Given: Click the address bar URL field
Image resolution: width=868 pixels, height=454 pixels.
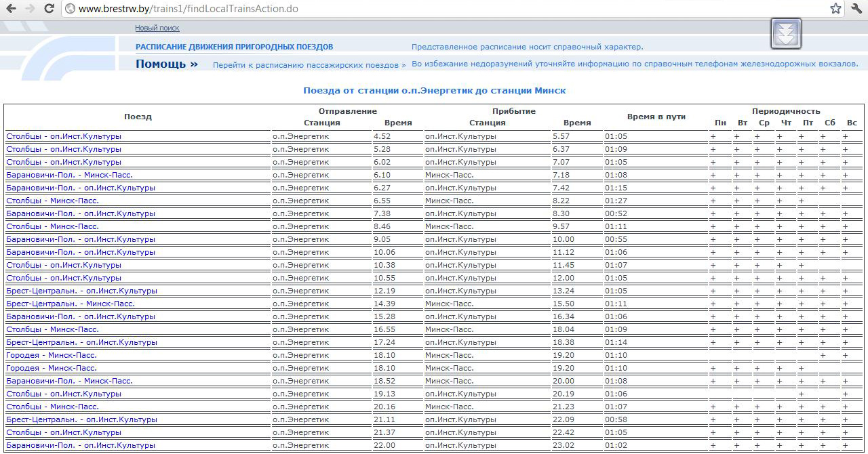Looking at the screenshot, I should [448, 9].
